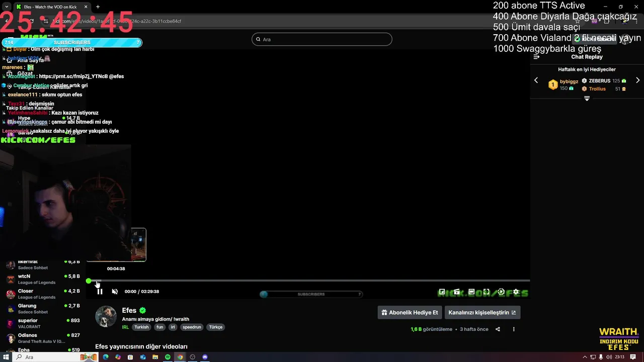
Task: Open the playback speed control
Action: (501, 292)
